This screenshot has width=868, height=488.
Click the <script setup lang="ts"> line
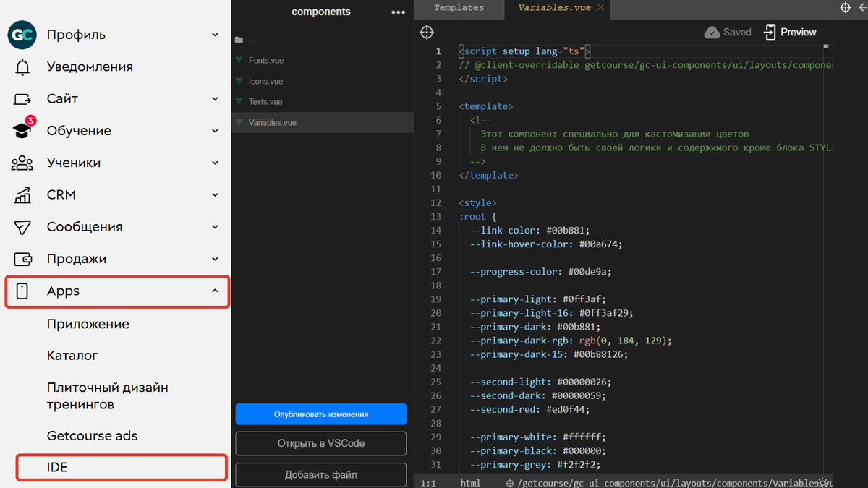[525, 51]
